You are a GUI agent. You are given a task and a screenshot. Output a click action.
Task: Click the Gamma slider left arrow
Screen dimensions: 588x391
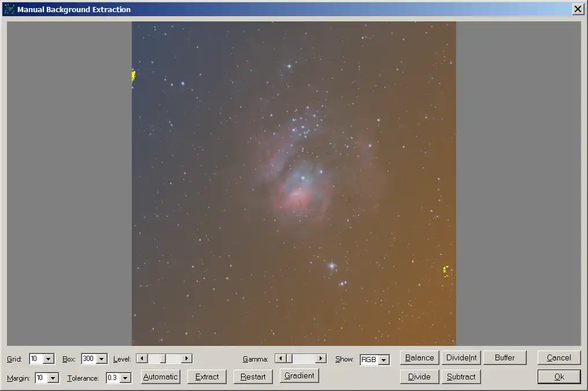point(280,359)
